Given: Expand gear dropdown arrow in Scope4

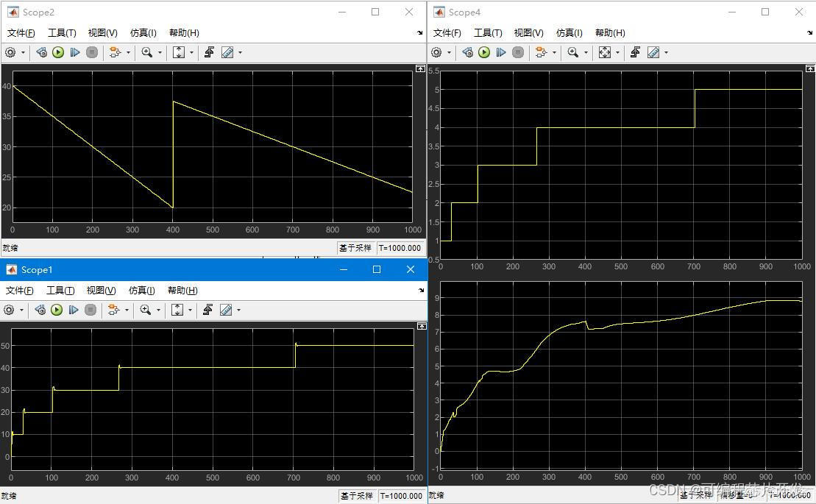Looking at the screenshot, I should coord(449,52).
